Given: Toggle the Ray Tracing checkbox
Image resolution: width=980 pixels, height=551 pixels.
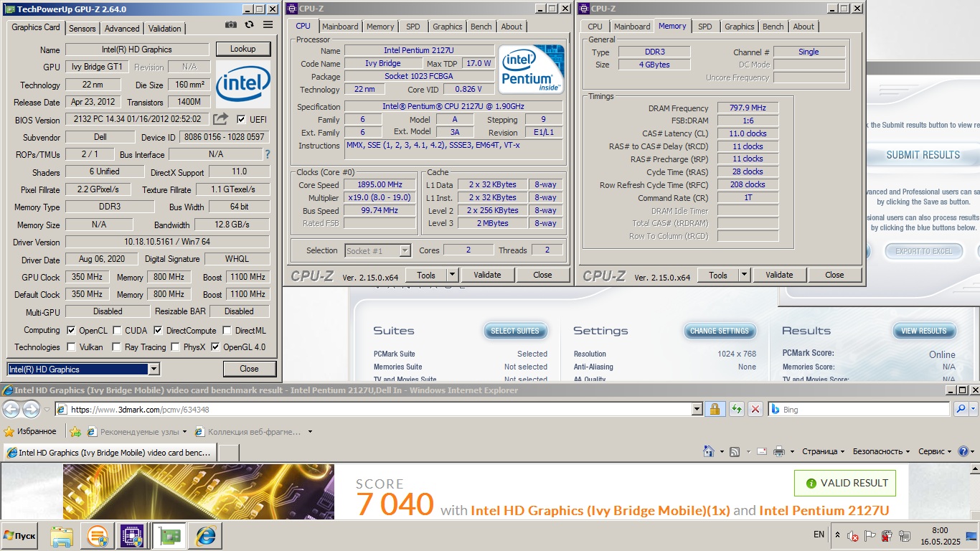Looking at the screenshot, I should point(117,347).
